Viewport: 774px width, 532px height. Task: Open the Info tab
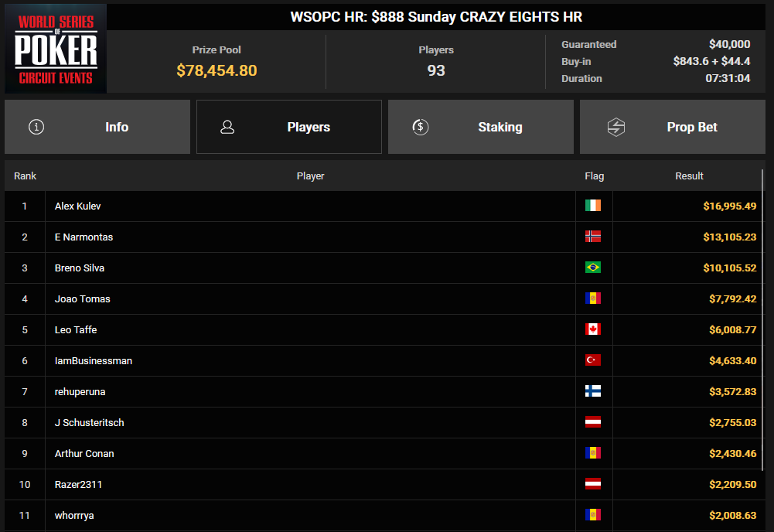[x=97, y=127]
